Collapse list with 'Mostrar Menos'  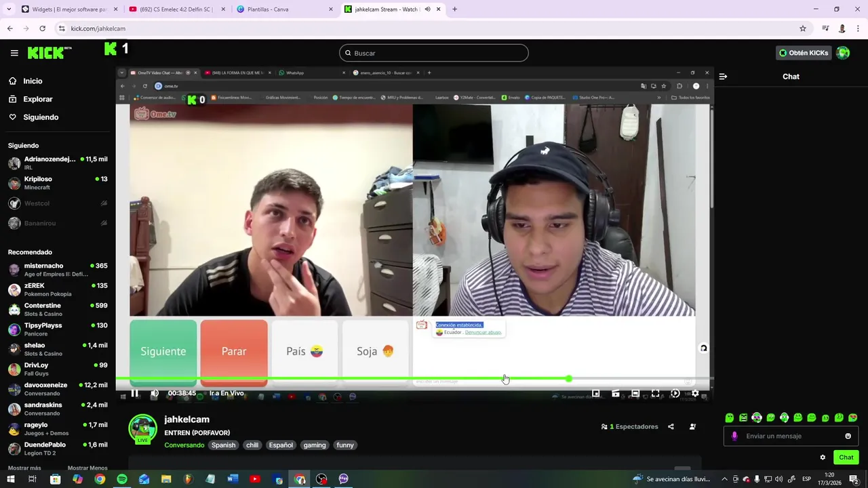pos(87,468)
